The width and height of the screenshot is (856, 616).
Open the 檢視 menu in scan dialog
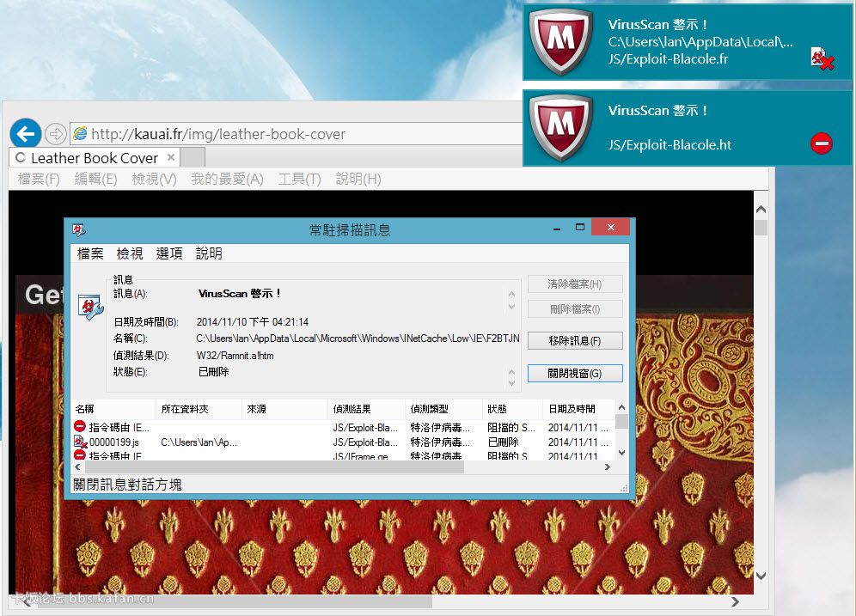pos(130,253)
